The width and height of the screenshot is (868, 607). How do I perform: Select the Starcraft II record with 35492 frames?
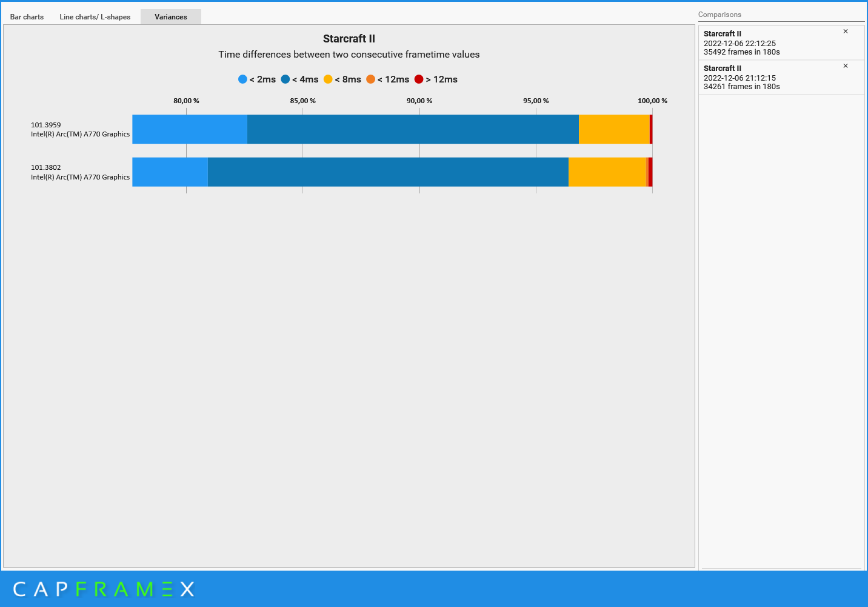(x=781, y=42)
